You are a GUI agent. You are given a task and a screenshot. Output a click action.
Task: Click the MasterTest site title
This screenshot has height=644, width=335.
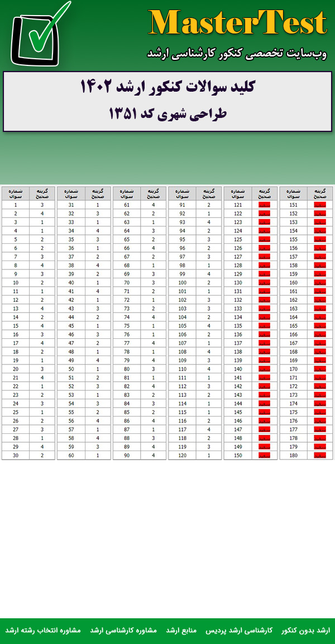[237, 23]
